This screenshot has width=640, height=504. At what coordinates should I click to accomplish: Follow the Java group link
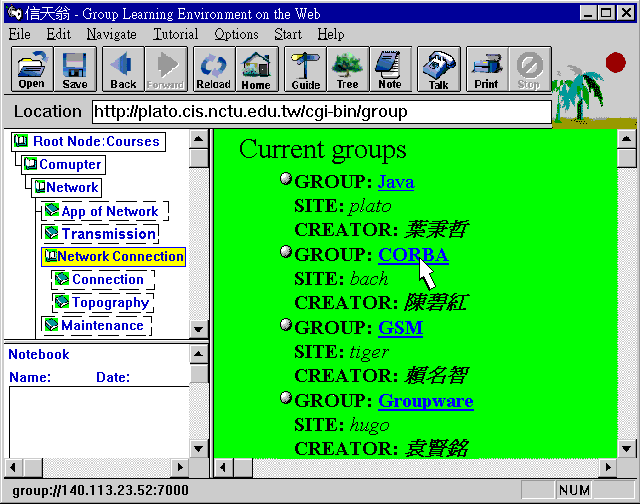(396, 182)
